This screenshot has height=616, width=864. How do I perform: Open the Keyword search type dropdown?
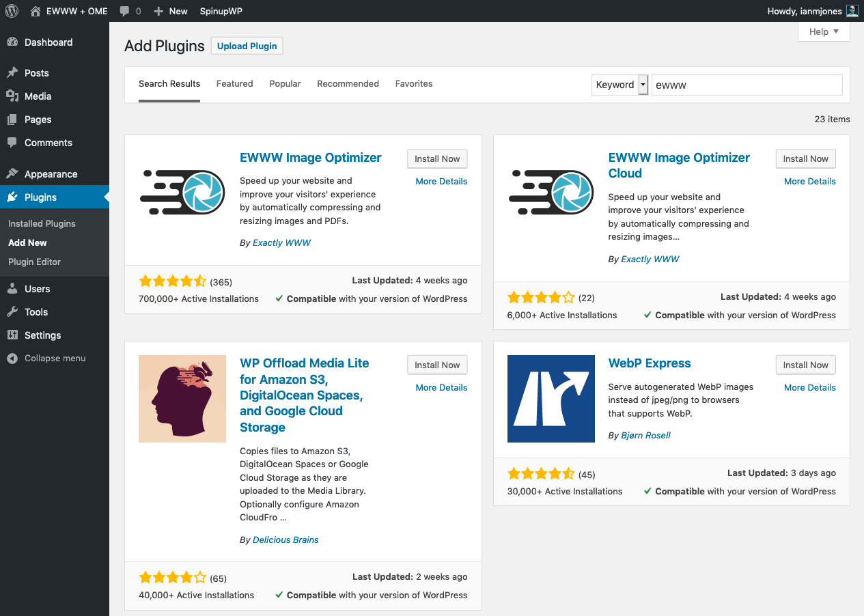[619, 85]
